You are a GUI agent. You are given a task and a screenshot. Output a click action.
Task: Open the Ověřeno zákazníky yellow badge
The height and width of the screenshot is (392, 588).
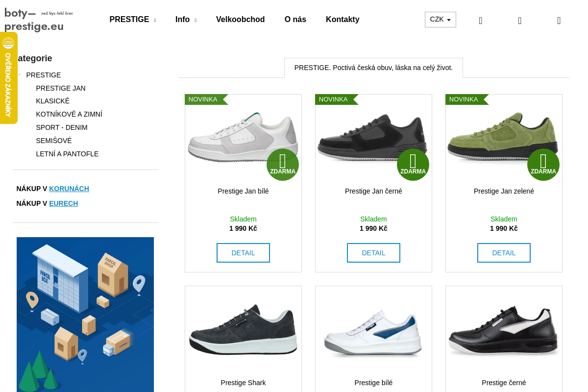8,78
